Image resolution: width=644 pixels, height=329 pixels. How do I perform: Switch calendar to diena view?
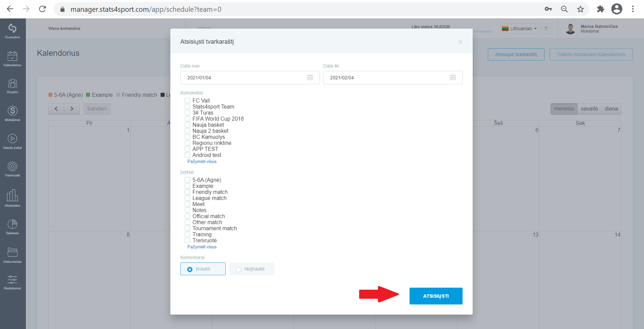611,109
